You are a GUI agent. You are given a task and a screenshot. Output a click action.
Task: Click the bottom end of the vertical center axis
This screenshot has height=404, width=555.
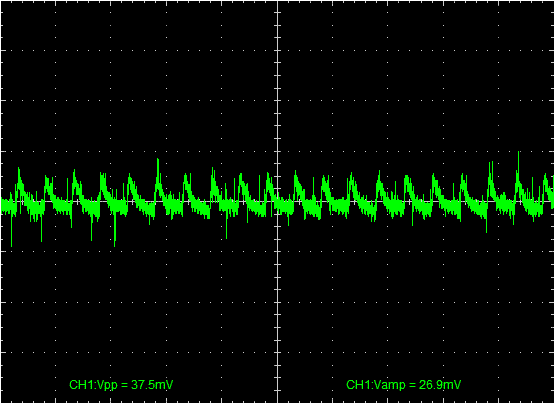click(x=277, y=402)
